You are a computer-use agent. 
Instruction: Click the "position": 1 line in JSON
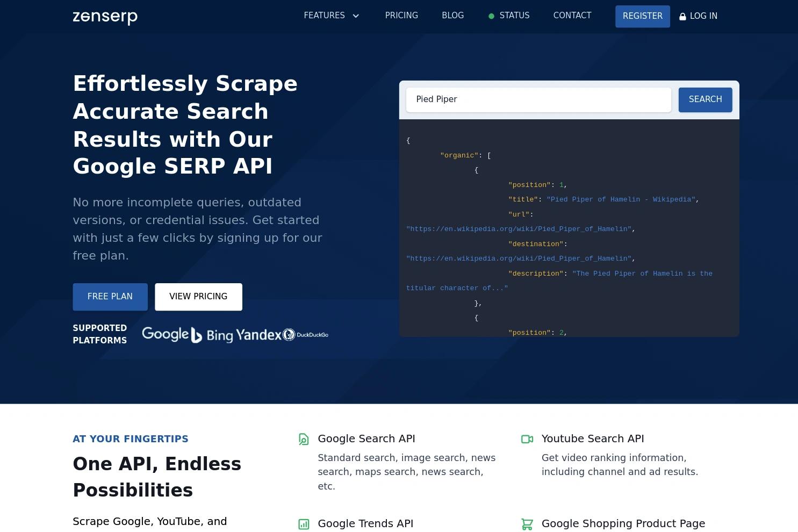click(x=538, y=185)
